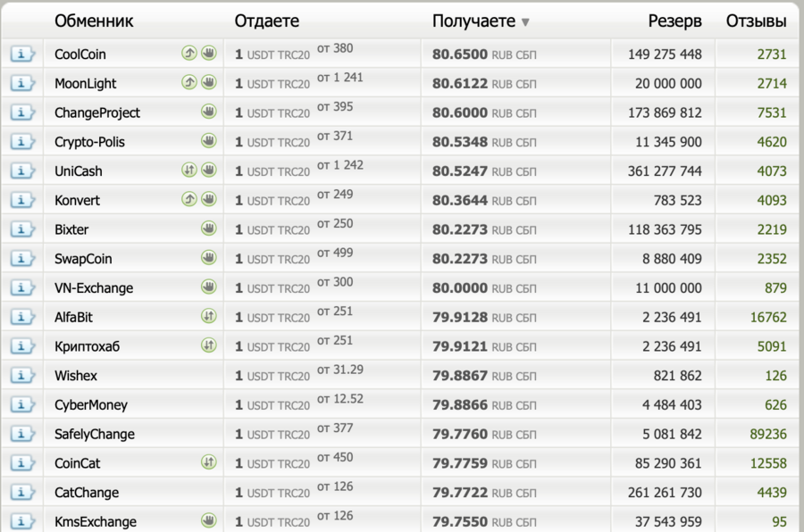The image size is (804, 532).
Task: Click the two-arrows icon next to UniCash
Action: click(x=189, y=170)
